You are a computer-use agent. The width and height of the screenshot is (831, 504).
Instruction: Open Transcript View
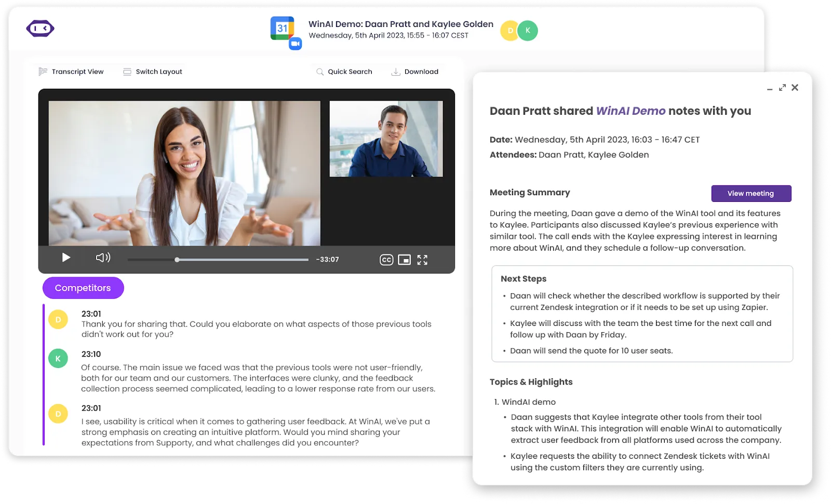point(71,72)
